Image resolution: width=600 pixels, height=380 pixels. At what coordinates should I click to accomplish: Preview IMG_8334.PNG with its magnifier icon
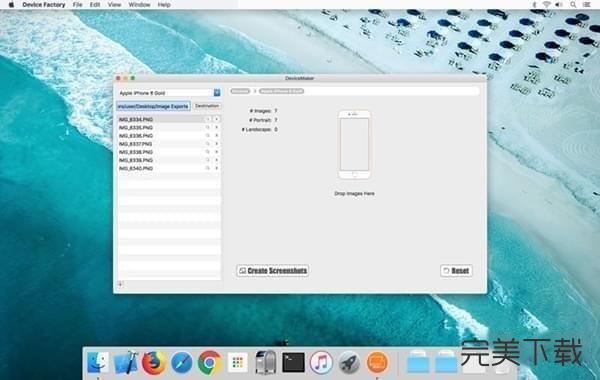(208, 119)
